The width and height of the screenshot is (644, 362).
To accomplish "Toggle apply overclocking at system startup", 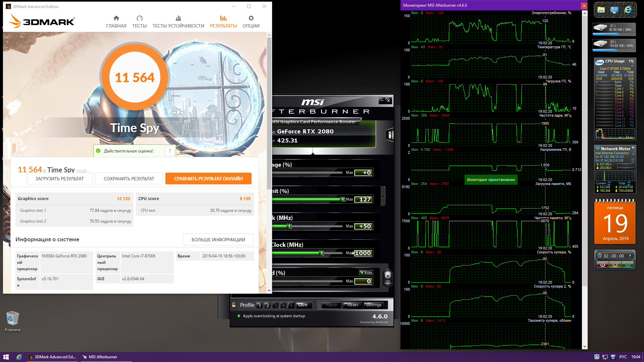I will 239,316.
